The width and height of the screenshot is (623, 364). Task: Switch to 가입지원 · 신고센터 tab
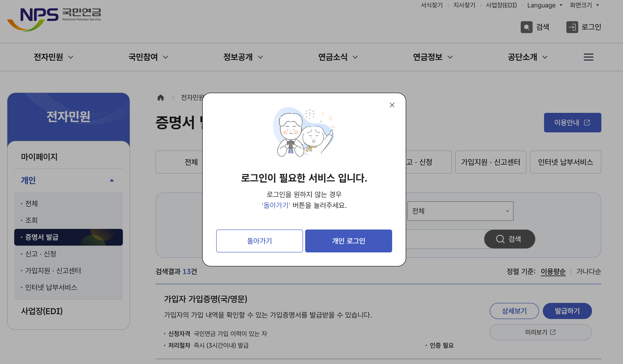(x=491, y=162)
